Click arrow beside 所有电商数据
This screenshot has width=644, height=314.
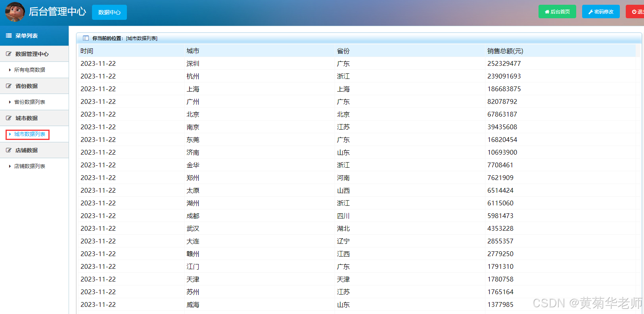(x=10, y=70)
